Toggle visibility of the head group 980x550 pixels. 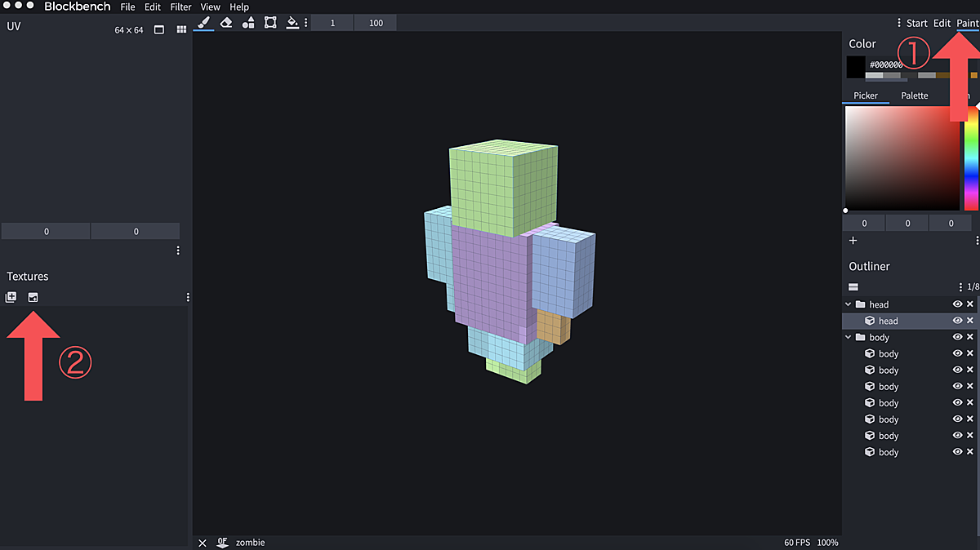tap(957, 304)
